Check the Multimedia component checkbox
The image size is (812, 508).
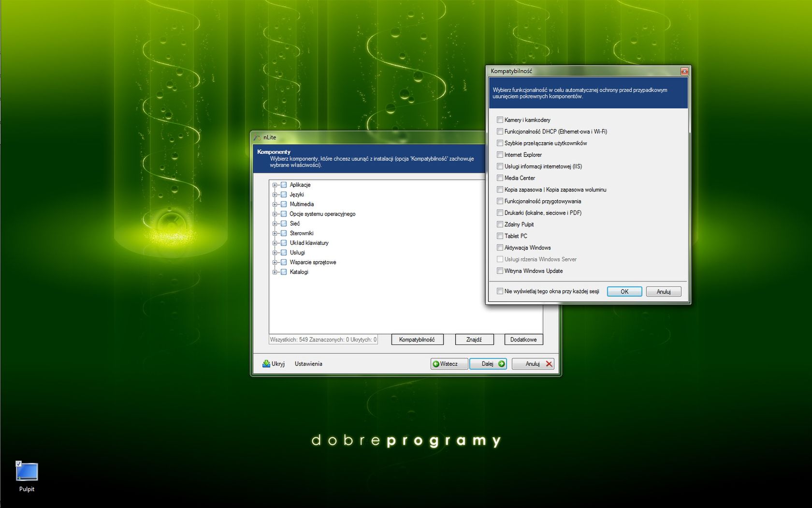point(284,204)
